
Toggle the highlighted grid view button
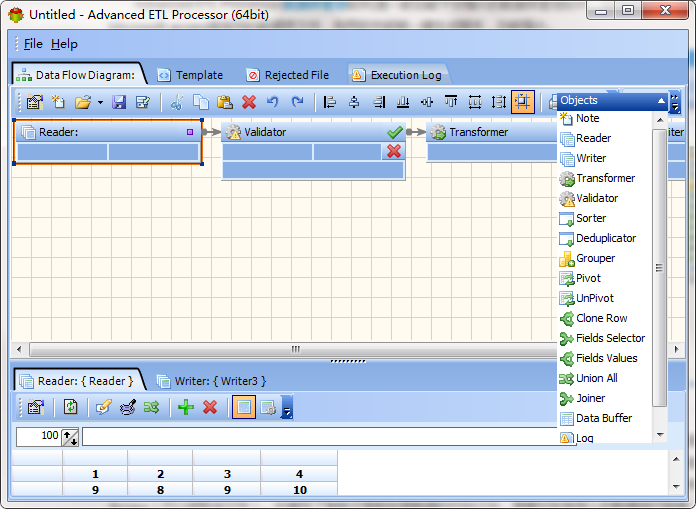244,407
